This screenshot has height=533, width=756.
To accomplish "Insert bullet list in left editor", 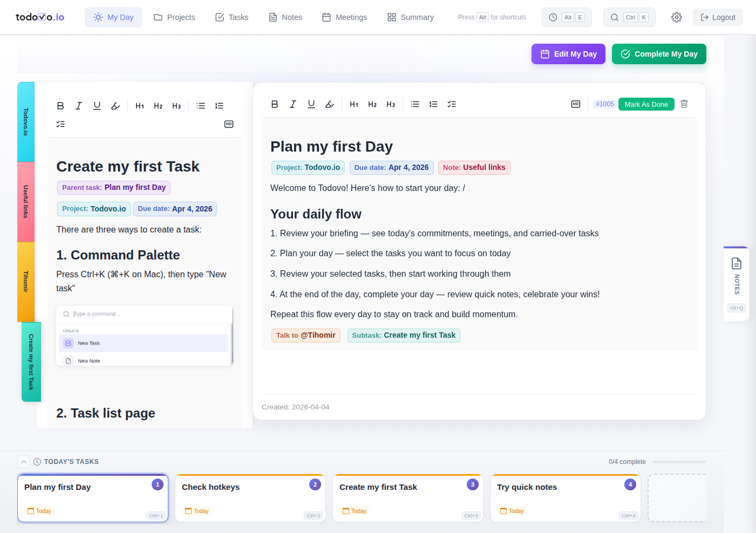I will pyautogui.click(x=201, y=106).
